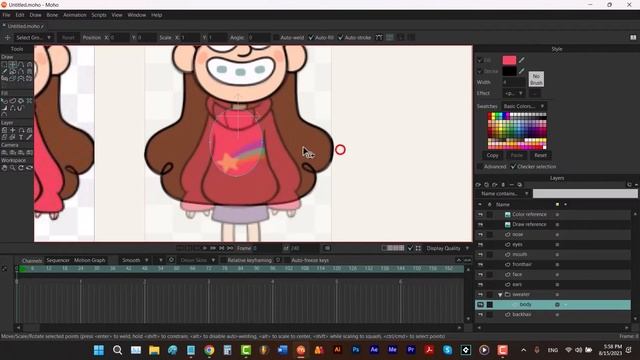The width and height of the screenshot is (640, 360).
Task: Click the layer name filter text field
Action: [x=585, y=193]
